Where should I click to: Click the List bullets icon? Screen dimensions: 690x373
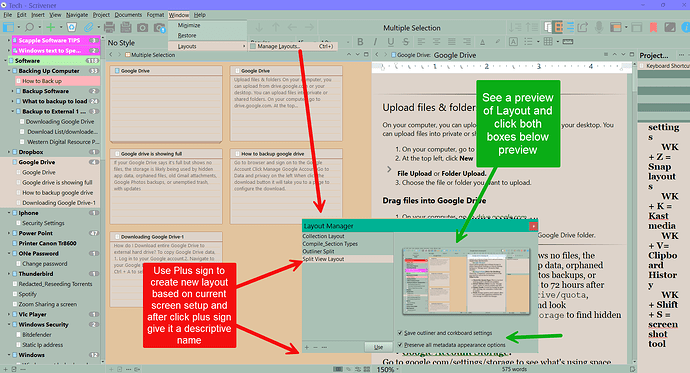tap(528, 42)
